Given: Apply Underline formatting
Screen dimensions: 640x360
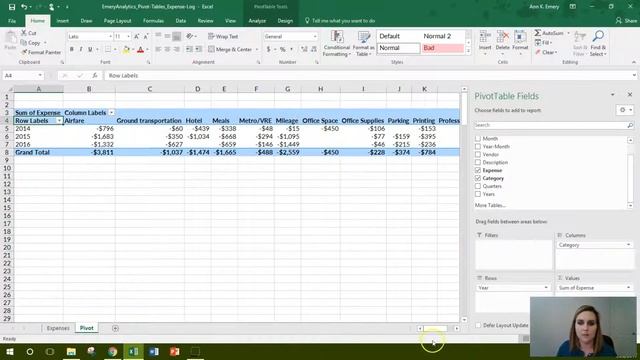Looking at the screenshot, I should (x=90, y=49).
